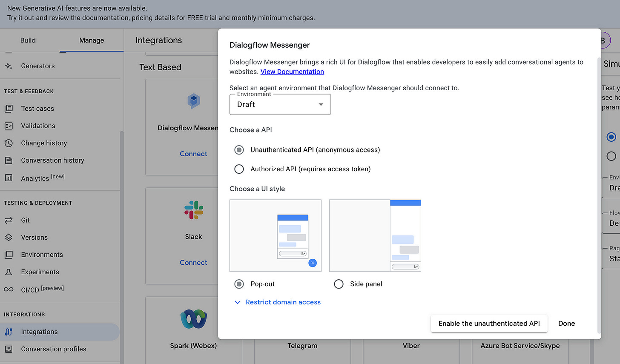Viewport: 620px width, 364px height.
Task: Choose the Pop-out UI style radio
Action: point(239,284)
